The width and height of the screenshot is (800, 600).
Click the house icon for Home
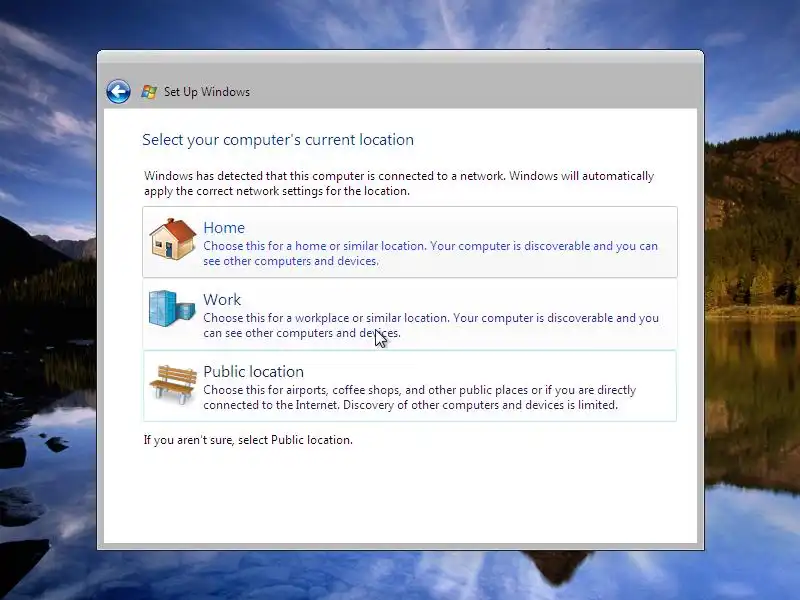pyautogui.click(x=172, y=239)
